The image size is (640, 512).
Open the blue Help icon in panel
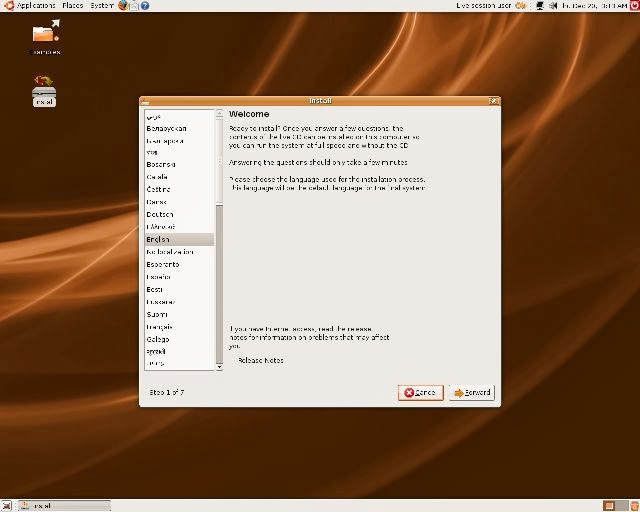pyautogui.click(x=145, y=5)
